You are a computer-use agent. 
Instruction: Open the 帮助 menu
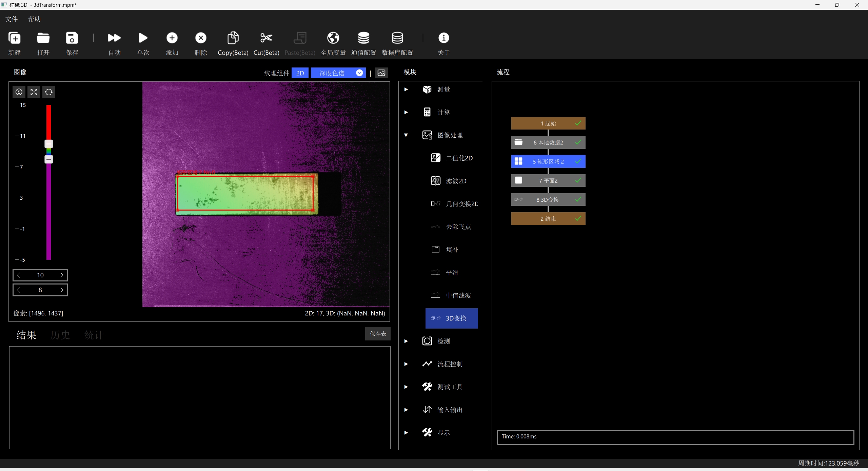coord(34,19)
